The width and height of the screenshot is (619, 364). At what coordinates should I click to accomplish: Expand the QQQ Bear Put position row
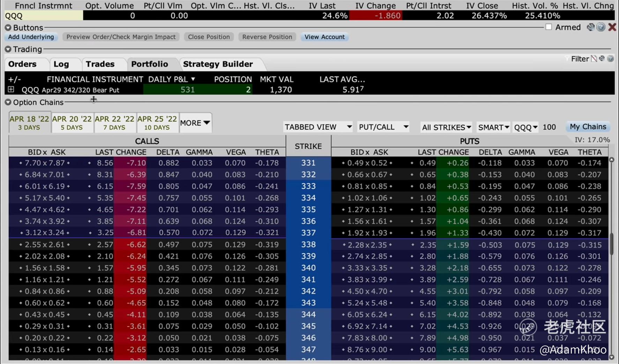point(11,90)
